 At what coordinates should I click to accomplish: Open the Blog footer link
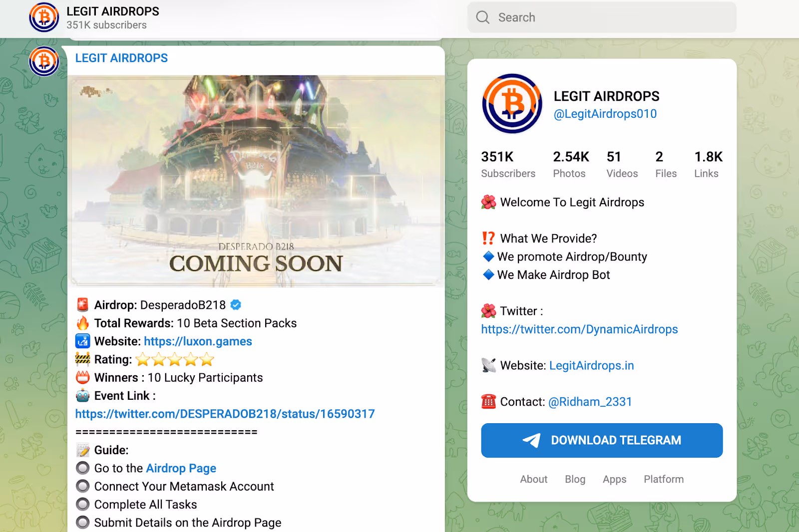point(575,479)
